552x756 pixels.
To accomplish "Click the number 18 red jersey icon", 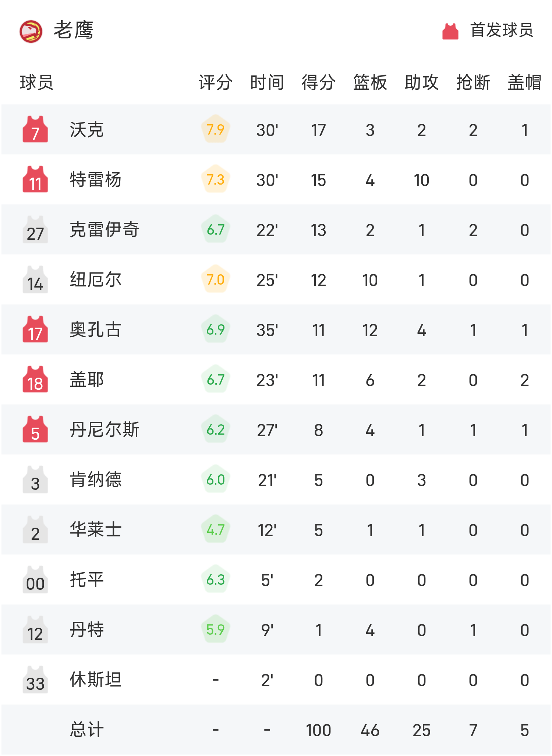I will point(35,380).
